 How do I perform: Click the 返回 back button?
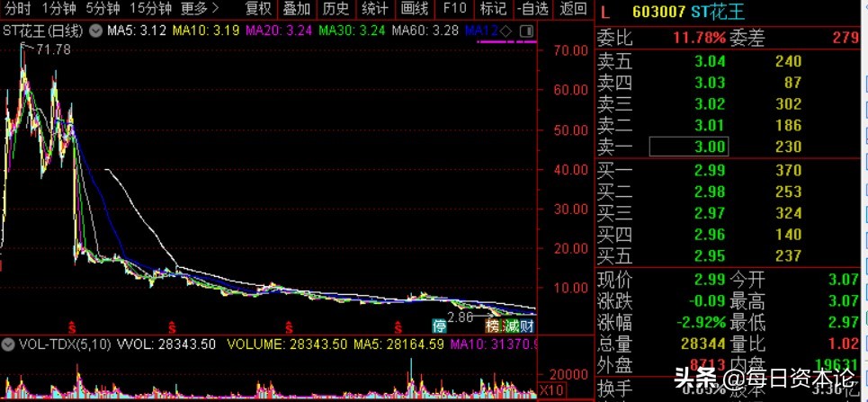(x=572, y=8)
